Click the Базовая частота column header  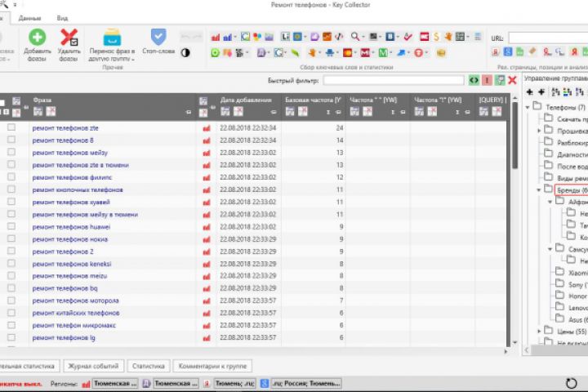click(x=313, y=100)
